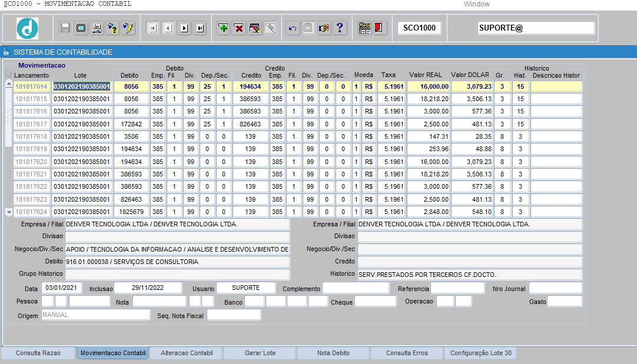Click green plus Insert record icon

tap(223, 28)
